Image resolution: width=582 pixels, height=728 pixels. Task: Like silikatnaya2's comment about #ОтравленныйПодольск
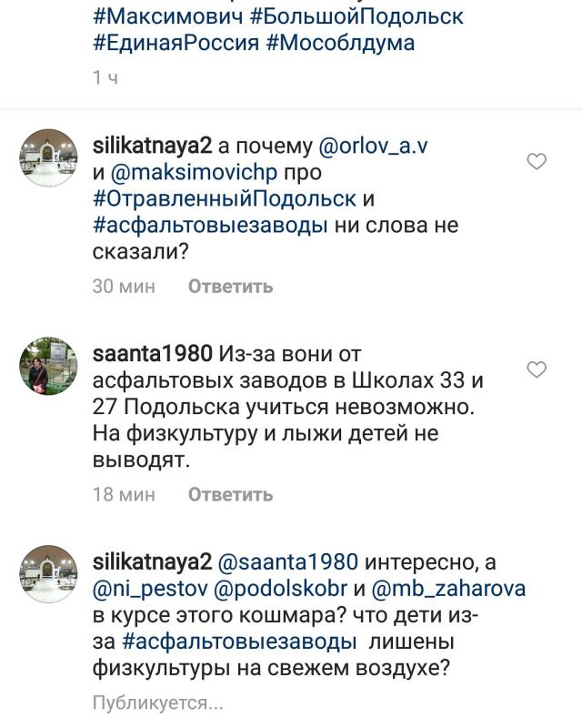537,161
